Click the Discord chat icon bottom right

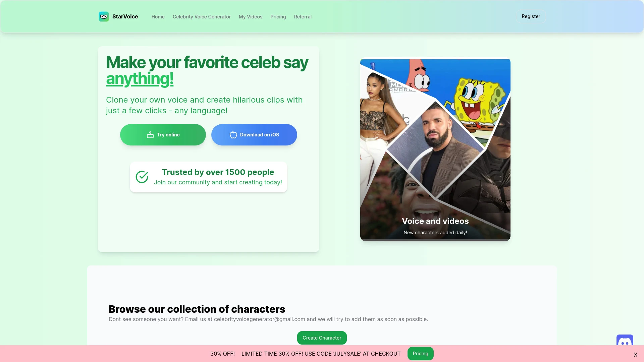pos(625,340)
